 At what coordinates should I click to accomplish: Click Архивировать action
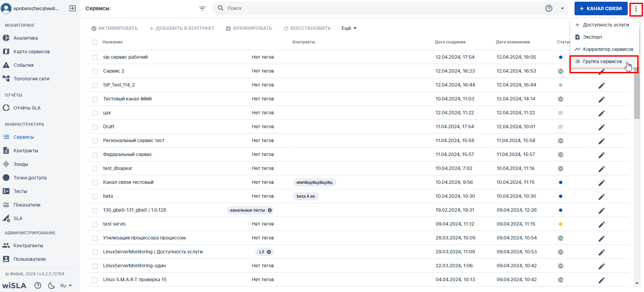249,28
